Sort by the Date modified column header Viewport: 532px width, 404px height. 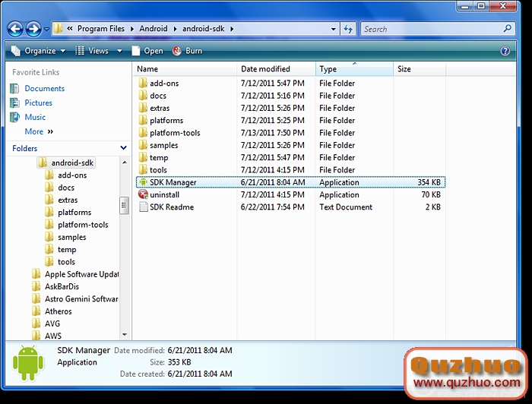point(266,69)
